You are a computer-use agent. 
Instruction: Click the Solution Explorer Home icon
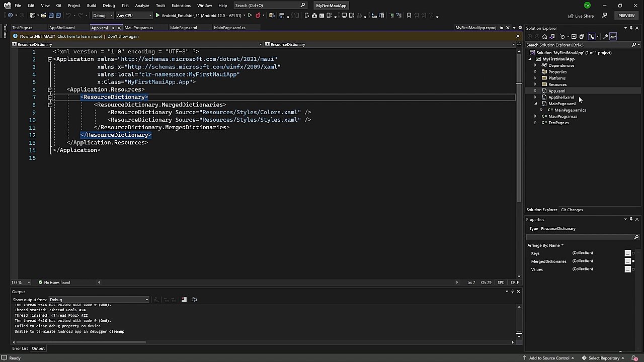pyautogui.click(x=545, y=37)
